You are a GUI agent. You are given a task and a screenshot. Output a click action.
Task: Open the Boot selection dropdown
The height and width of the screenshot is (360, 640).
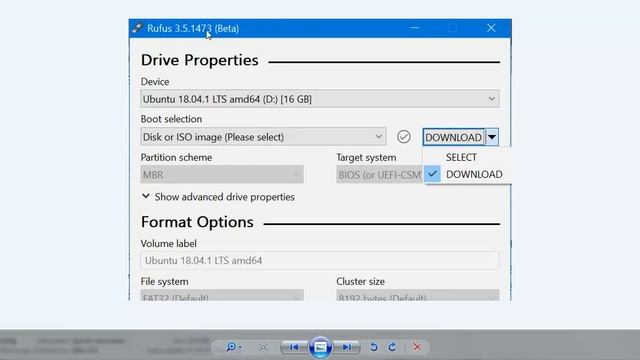point(263,137)
